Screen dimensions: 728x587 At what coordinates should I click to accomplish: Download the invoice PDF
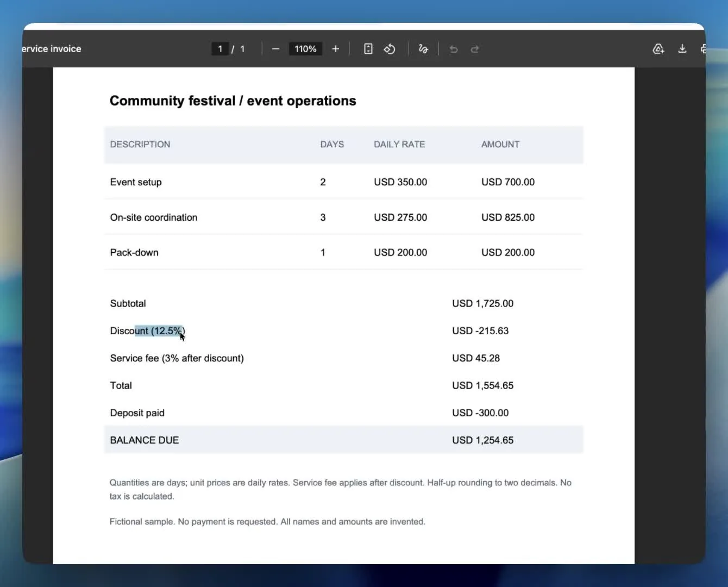tap(682, 49)
